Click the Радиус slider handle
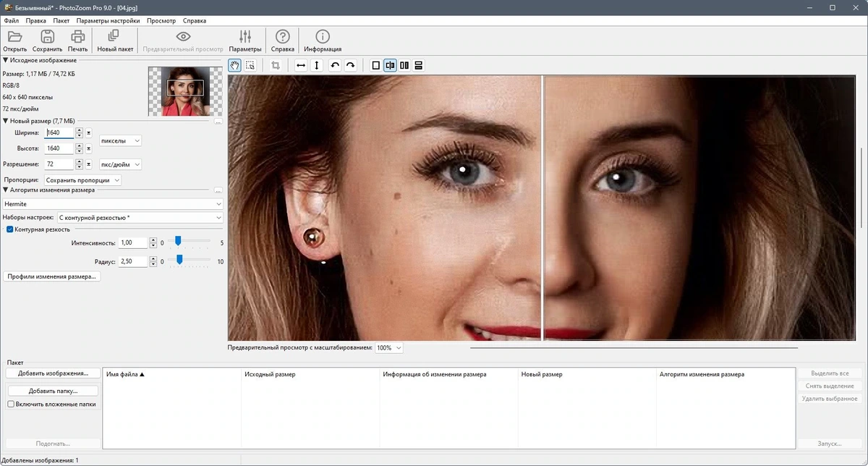Image resolution: width=868 pixels, height=466 pixels. [x=179, y=259]
